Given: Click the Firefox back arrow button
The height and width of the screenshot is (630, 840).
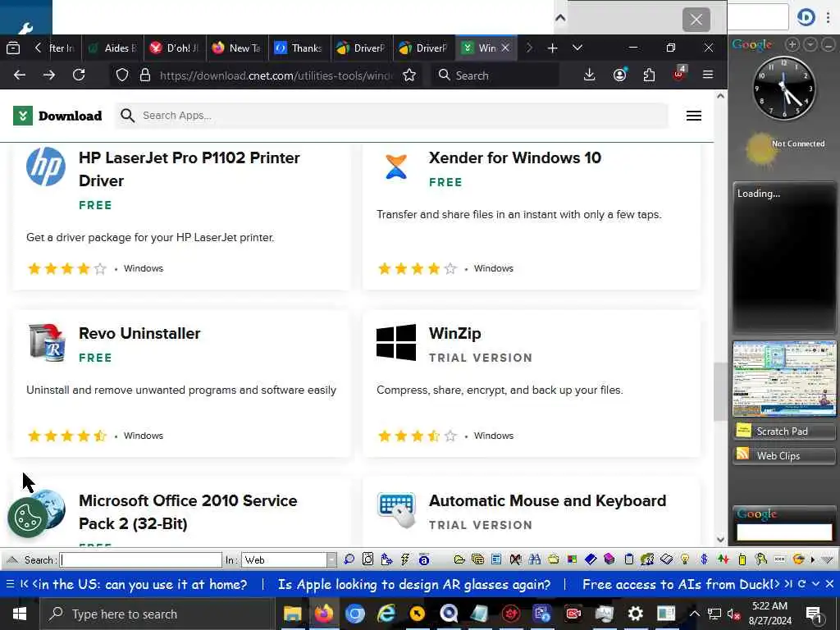Looking at the screenshot, I should tap(20, 75).
